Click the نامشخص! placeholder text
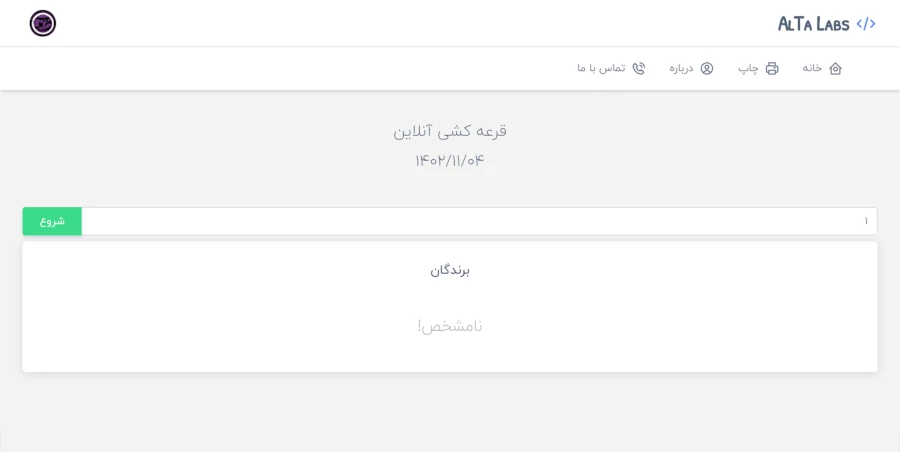This screenshot has width=900, height=452. 450,326
